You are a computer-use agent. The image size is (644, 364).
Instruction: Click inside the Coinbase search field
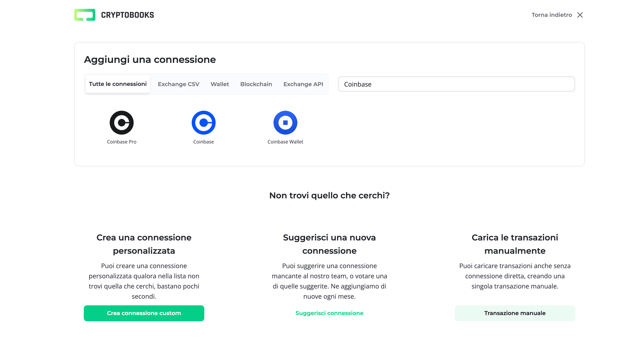point(456,84)
